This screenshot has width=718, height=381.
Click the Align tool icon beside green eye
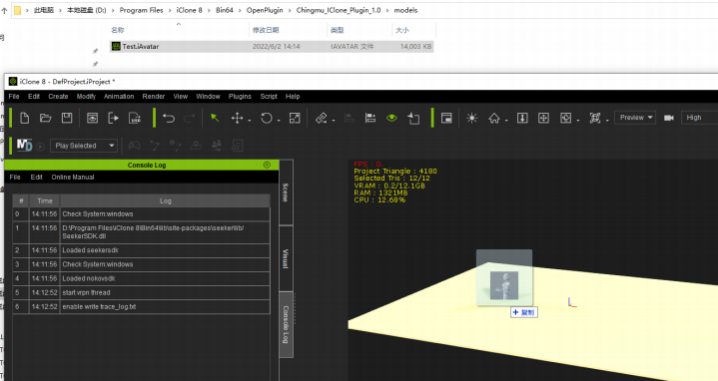click(x=370, y=118)
